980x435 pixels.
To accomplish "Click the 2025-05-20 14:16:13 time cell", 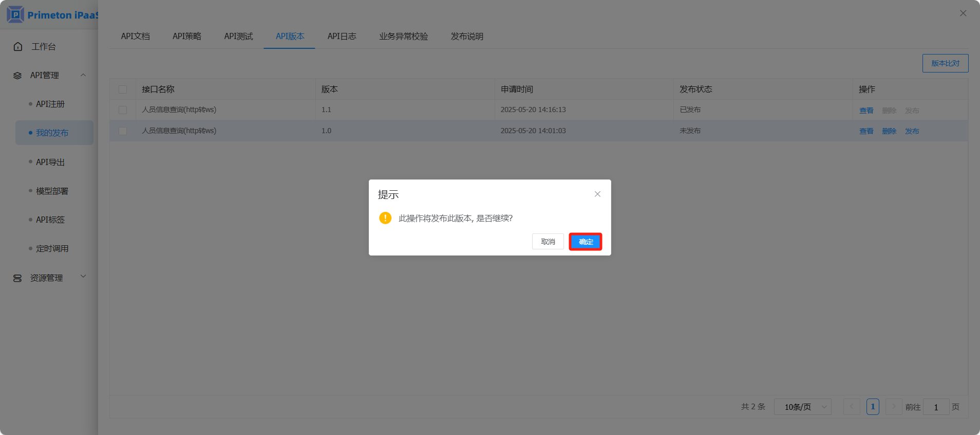I will [x=533, y=110].
